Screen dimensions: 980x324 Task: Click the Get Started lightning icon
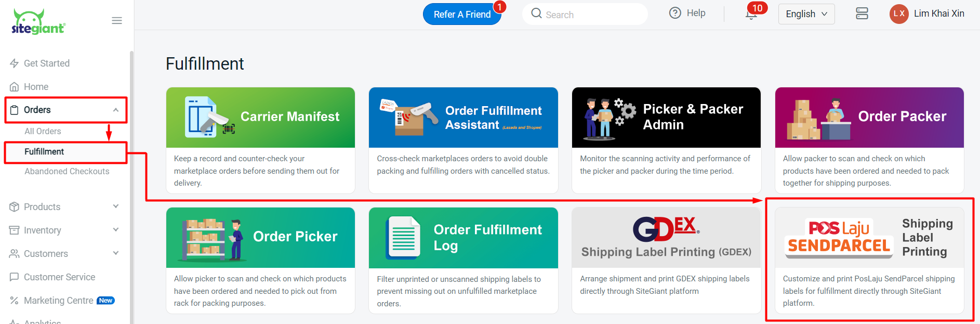click(15, 63)
